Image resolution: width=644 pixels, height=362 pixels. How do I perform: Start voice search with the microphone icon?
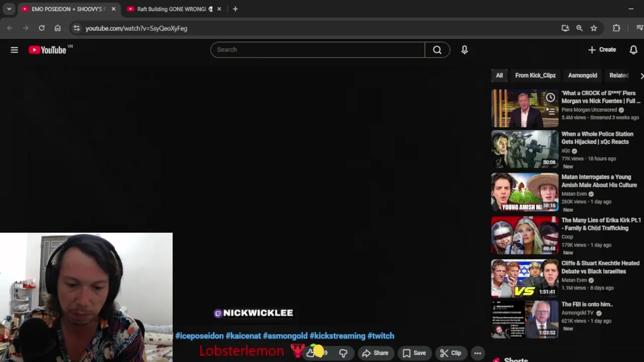tap(464, 50)
